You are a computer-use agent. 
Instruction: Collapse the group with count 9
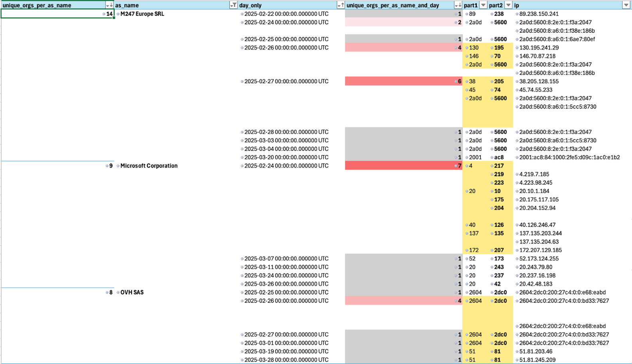coord(107,166)
